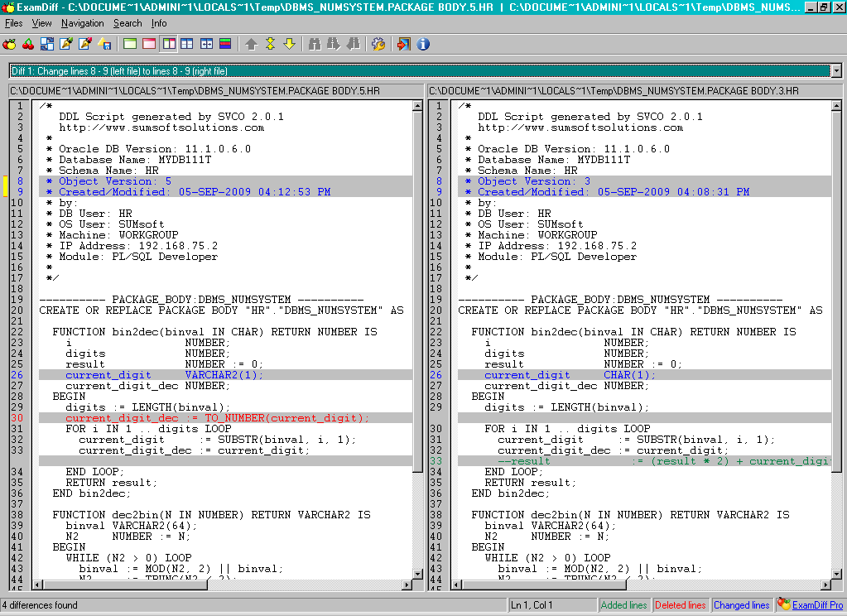
Task: Click the cherries Re-compare icon
Action: [28, 44]
